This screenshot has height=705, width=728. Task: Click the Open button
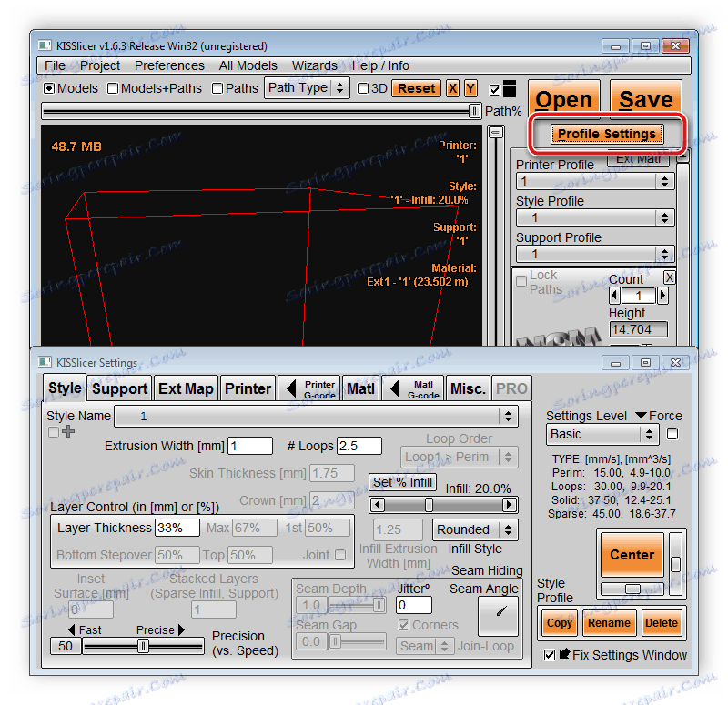click(x=564, y=98)
